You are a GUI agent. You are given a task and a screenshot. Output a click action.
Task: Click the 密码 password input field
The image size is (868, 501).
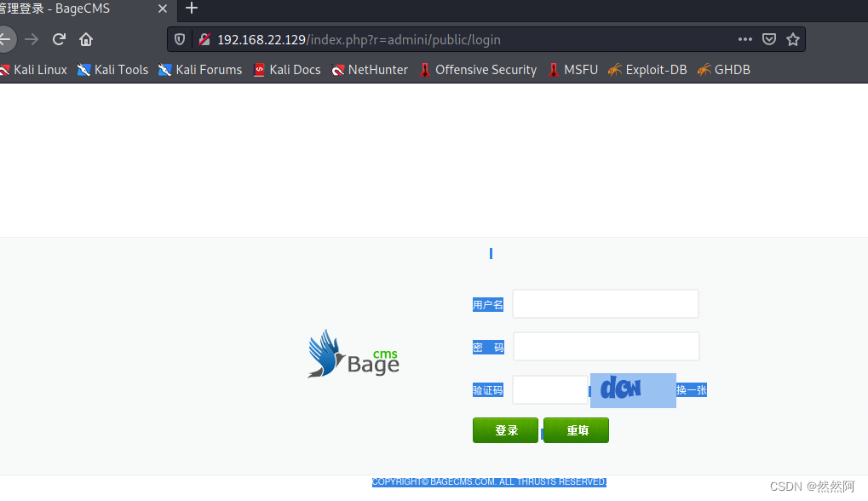606,347
